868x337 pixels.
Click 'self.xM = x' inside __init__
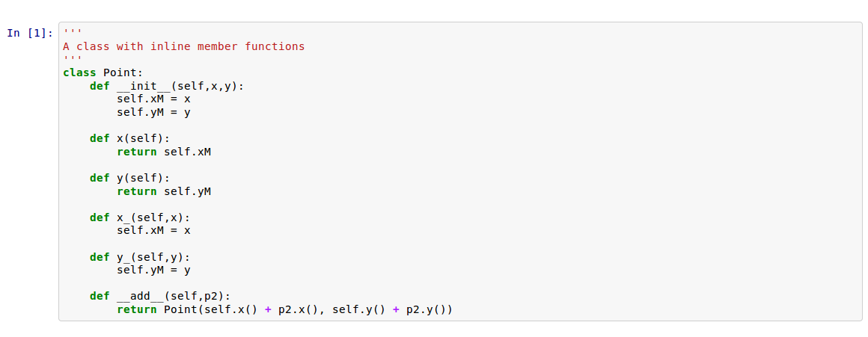point(153,99)
